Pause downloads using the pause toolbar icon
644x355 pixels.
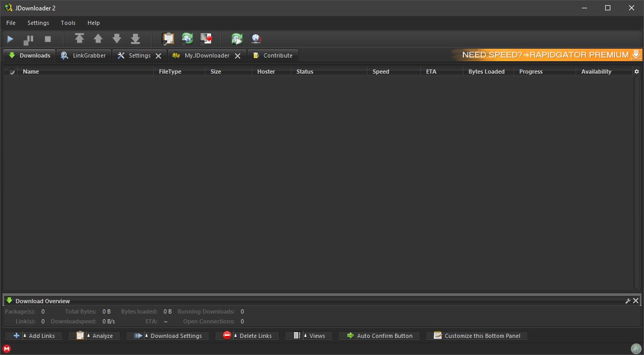(28, 39)
